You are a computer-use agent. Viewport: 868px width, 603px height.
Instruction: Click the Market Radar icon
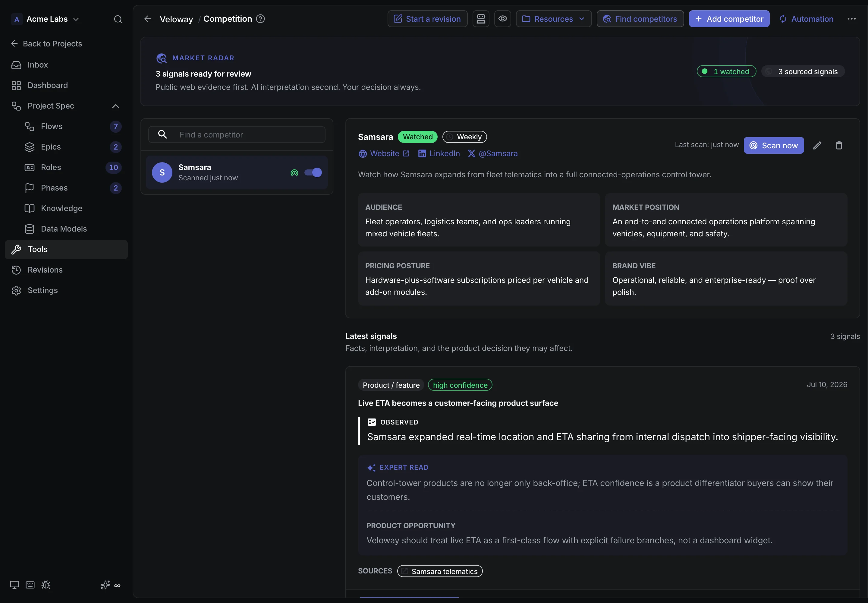(x=161, y=58)
